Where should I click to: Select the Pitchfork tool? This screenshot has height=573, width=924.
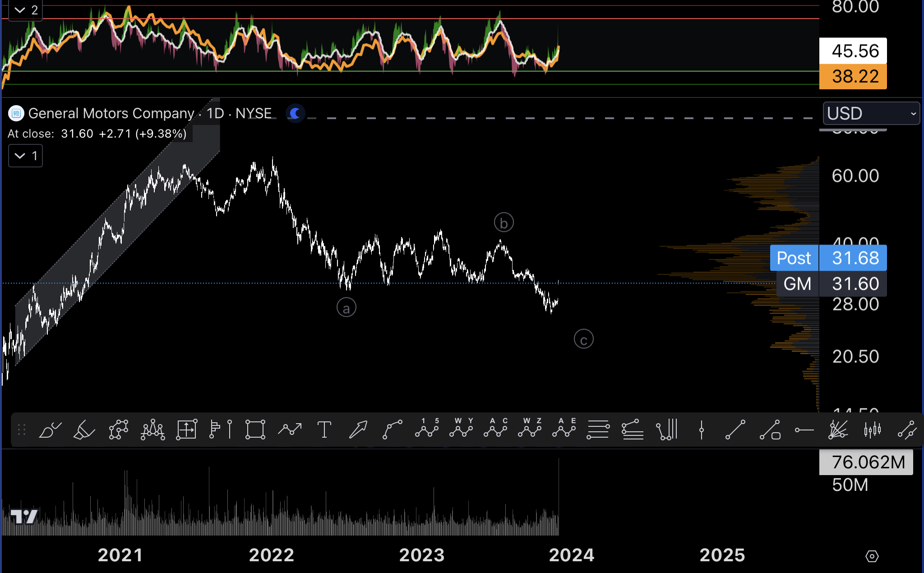click(667, 430)
